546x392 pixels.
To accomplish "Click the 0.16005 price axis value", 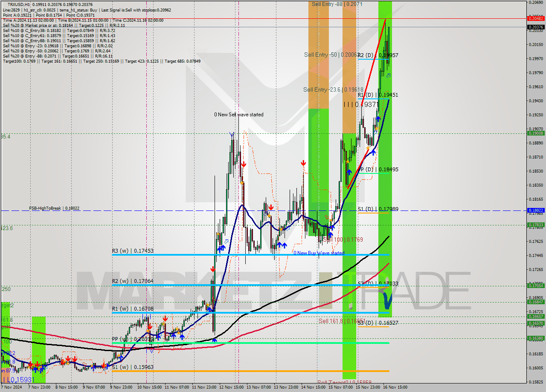I will click(x=536, y=368).
